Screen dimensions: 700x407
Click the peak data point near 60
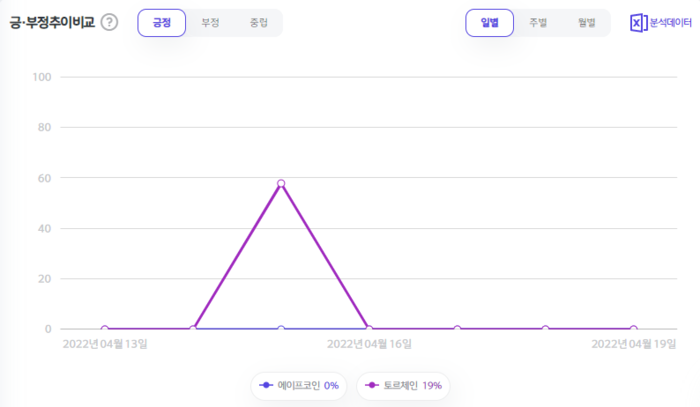click(281, 183)
